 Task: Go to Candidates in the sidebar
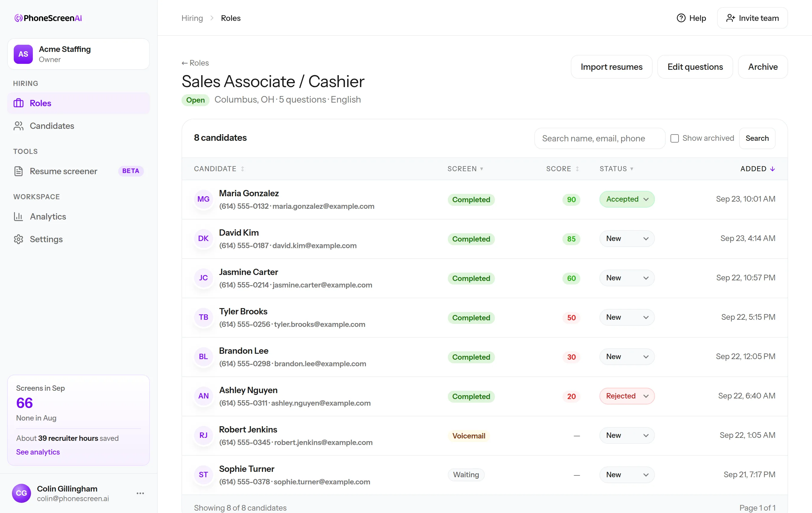pos(79,126)
